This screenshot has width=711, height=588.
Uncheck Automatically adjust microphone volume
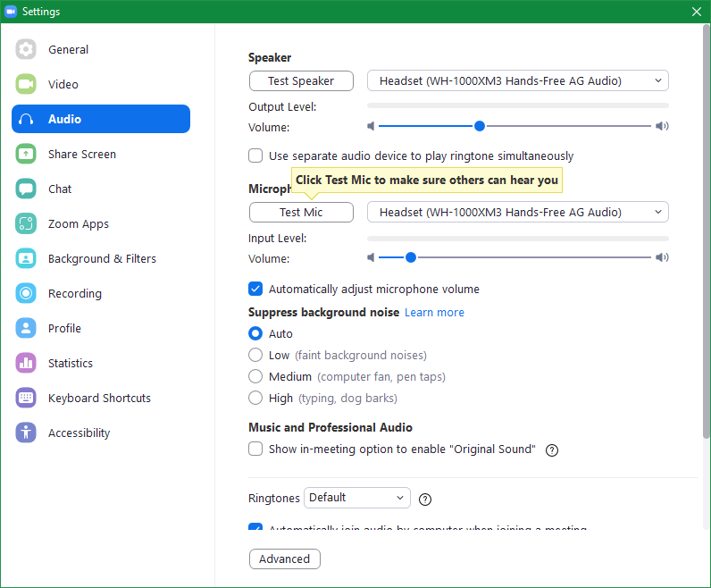click(x=255, y=289)
